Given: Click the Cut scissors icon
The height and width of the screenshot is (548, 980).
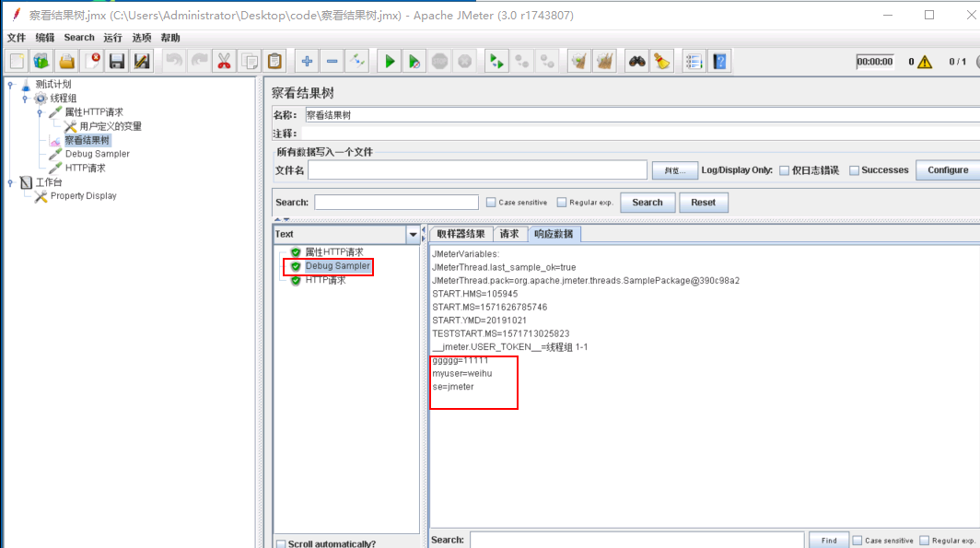Looking at the screenshot, I should click(224, 61).
